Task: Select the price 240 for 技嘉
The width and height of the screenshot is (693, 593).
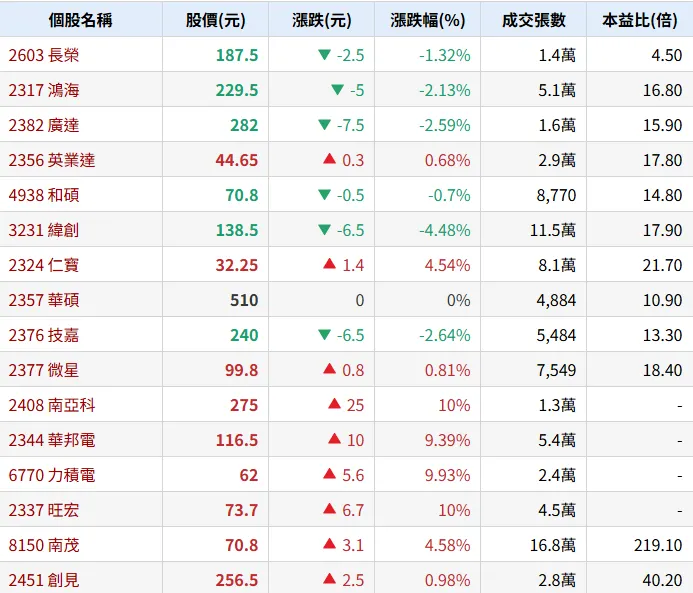Action: click(x=244, y=335)
